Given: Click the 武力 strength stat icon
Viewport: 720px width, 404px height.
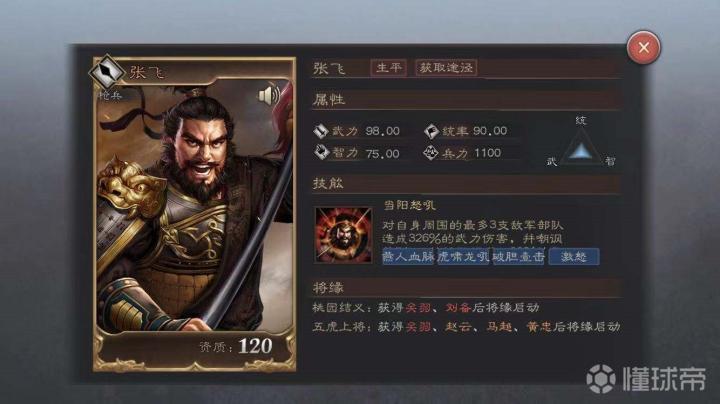Looking at the screenshot, I should tap(321, 131).
